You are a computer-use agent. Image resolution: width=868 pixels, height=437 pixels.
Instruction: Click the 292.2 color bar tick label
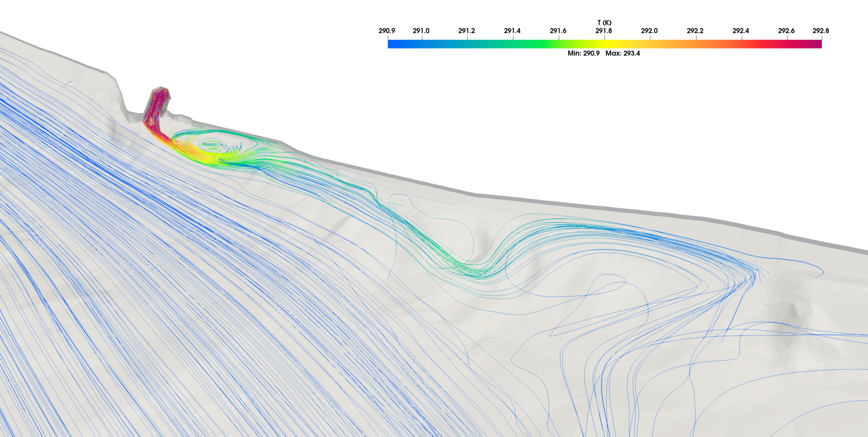point(695,31)
